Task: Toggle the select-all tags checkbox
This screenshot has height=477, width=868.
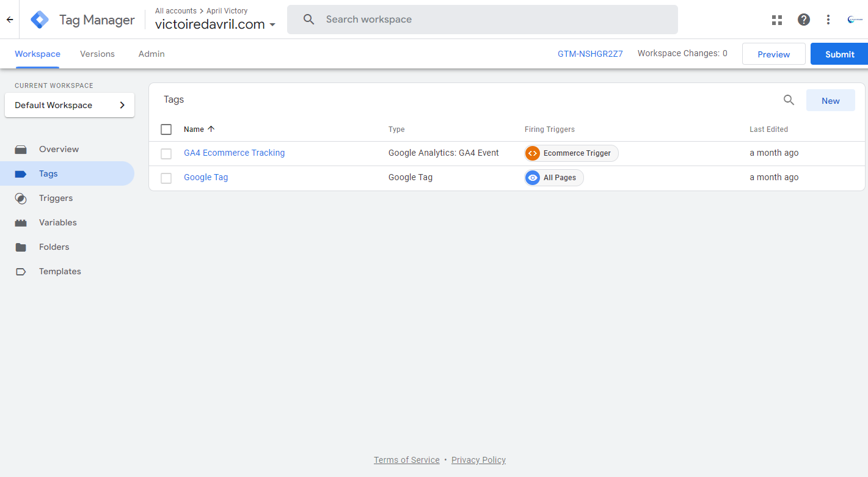Action: (166, 129)
